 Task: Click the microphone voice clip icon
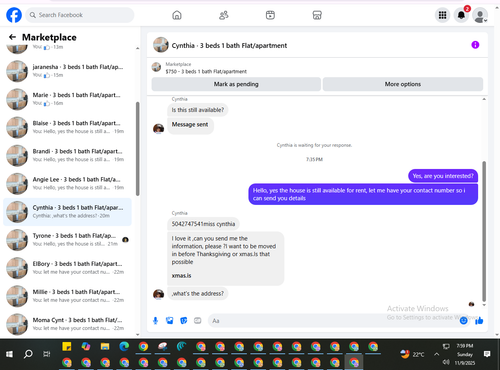pos(155,321)
